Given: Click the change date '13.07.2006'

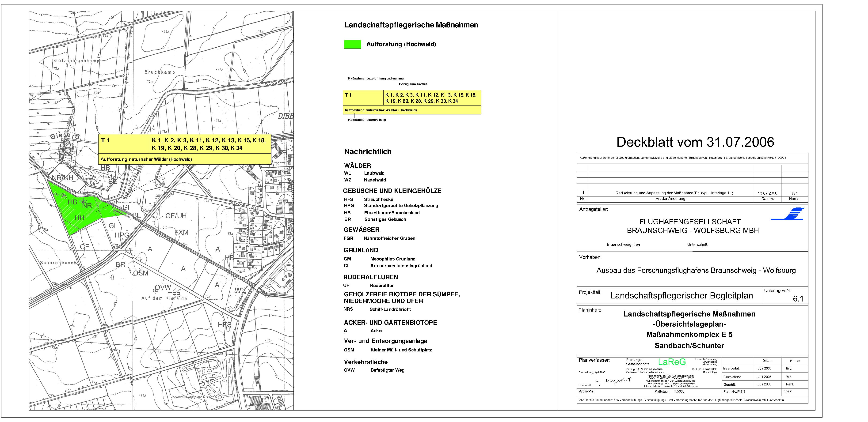Looking at the screenshot, I should (x=768, y=193).
